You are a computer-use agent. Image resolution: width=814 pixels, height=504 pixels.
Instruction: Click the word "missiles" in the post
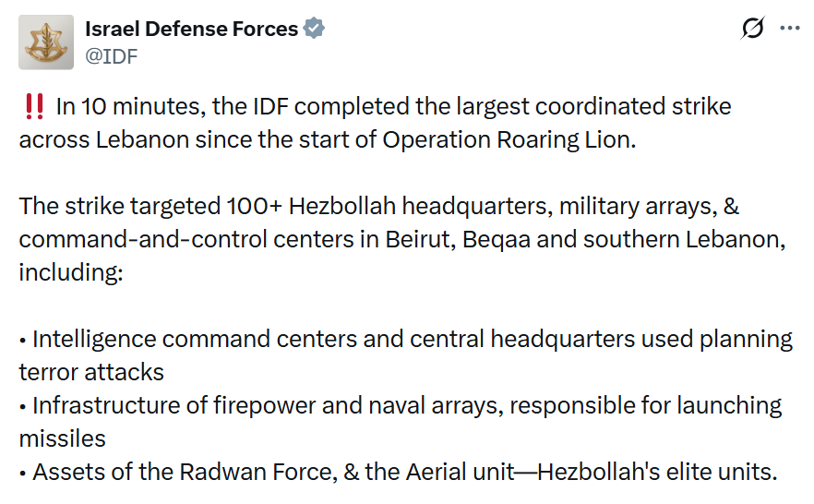click(x=62, y=438)
